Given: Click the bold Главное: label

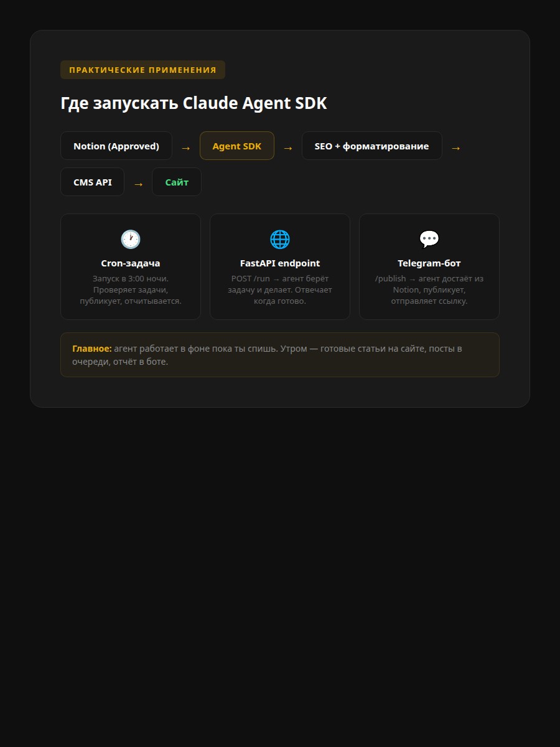Looking at the screenshot, I should [92, 349].
